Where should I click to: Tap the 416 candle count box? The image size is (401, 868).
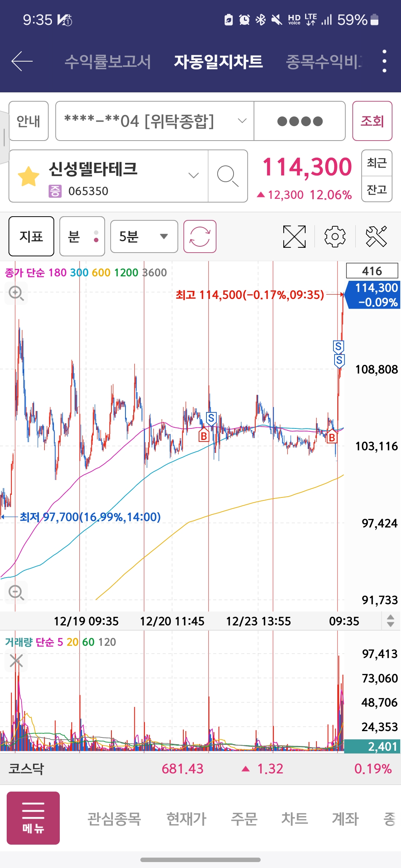pyautogui.click(x=372, y=271)
